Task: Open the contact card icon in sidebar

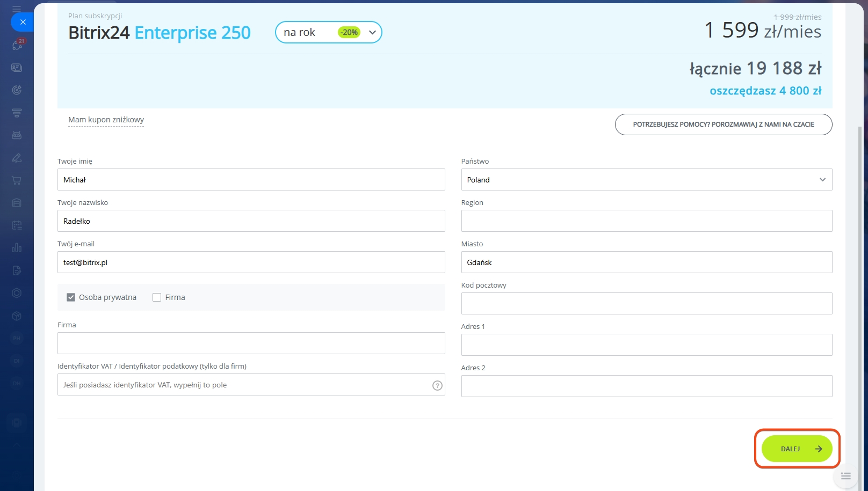Action: [17, 68]
